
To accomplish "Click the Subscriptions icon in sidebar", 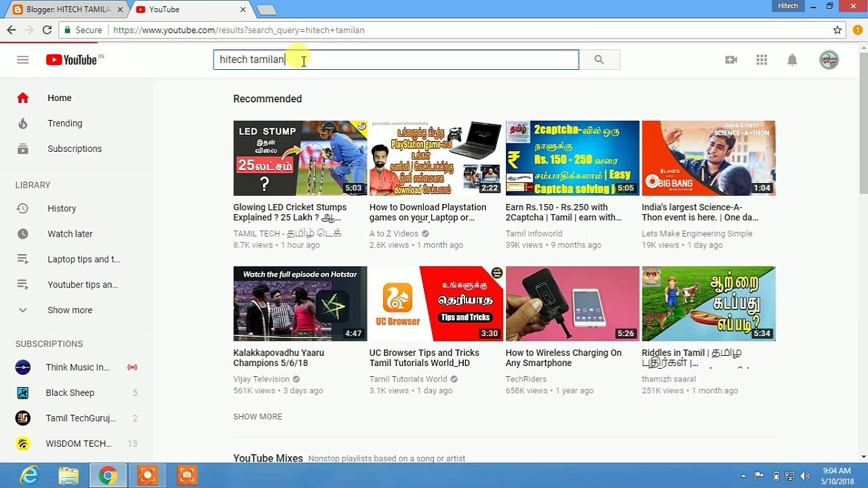I will coord(22,148).
